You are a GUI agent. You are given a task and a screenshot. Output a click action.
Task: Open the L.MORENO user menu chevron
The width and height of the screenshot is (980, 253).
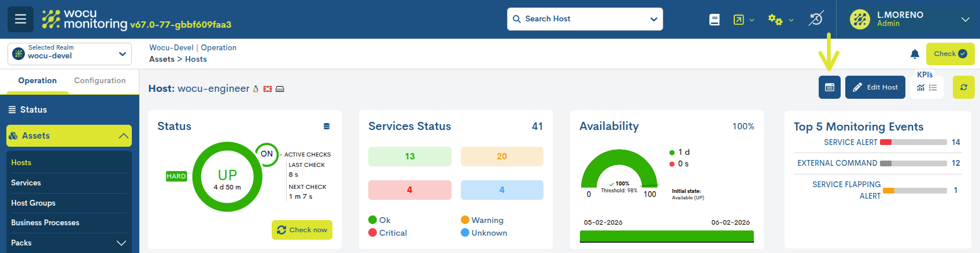coord(965,20)
